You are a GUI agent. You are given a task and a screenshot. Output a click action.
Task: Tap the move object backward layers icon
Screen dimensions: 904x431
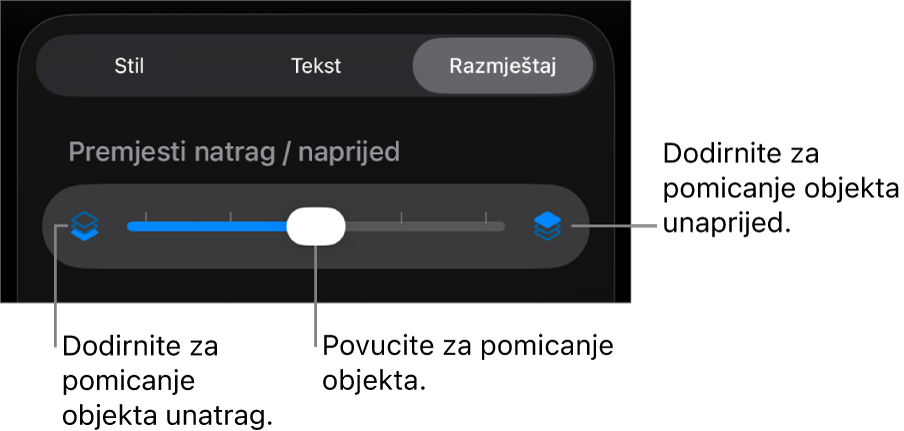coord(85,226)
